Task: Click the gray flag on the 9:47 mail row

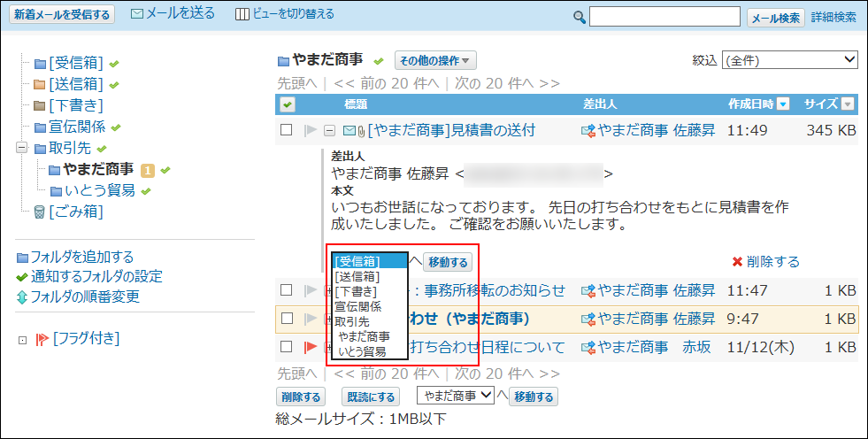Action: [311, 319]
